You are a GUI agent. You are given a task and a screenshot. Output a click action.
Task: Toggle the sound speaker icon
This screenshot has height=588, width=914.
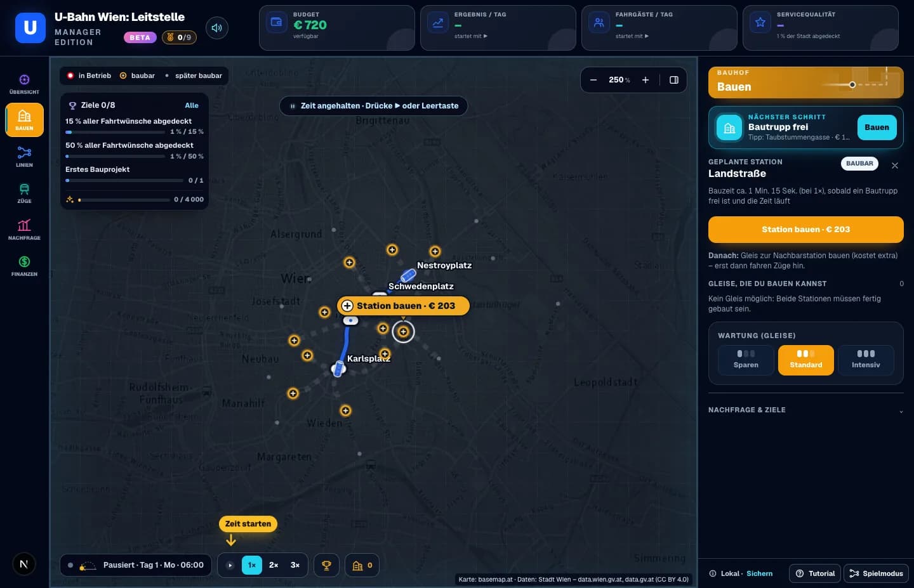click(216, 28)
